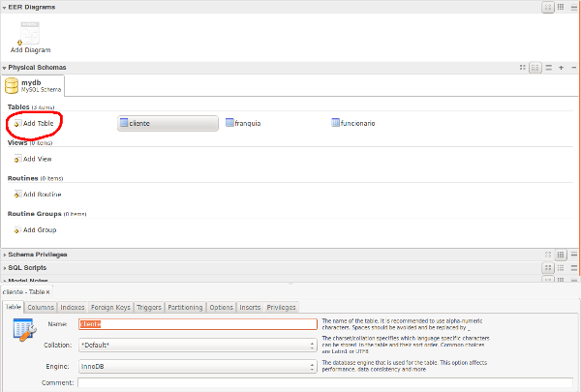Set SQL Scripts to large icons view
This screenshot has height=392, width=581.
pos(548,267)
